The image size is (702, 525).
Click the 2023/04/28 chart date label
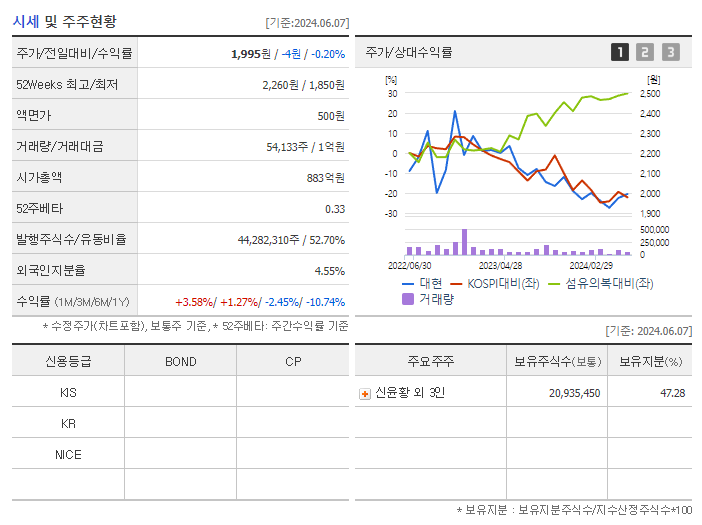tap(500, 266)
